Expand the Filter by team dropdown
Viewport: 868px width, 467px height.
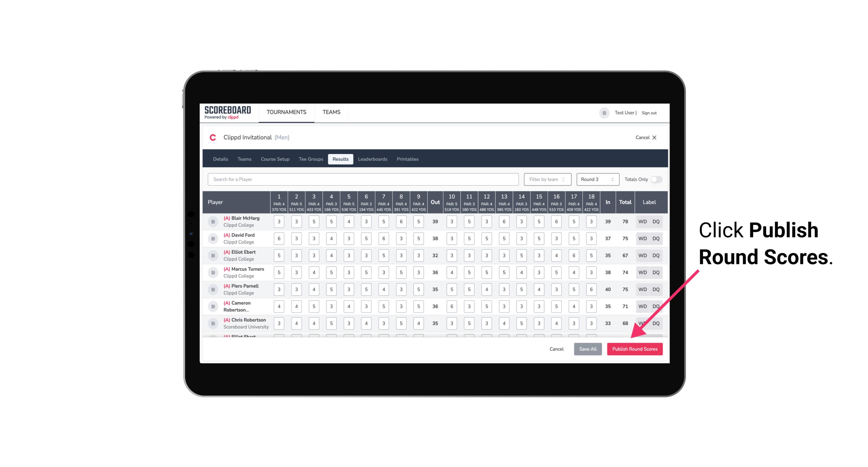coord(547,179)
